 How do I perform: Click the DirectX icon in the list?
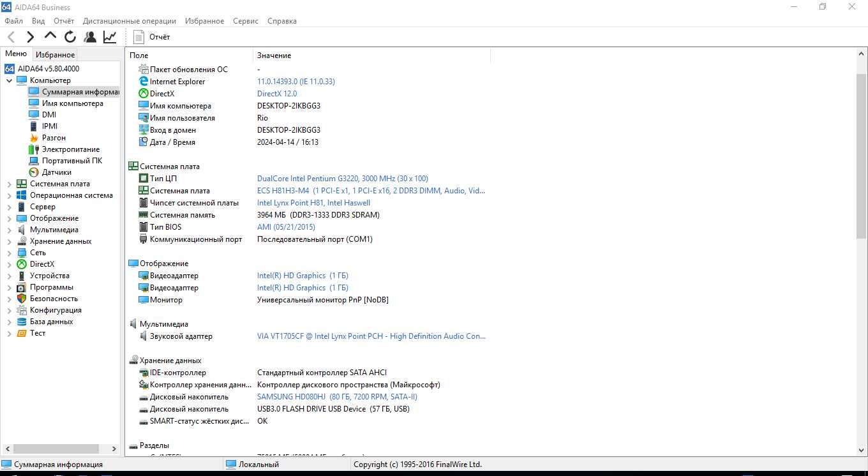pos(144,94)
